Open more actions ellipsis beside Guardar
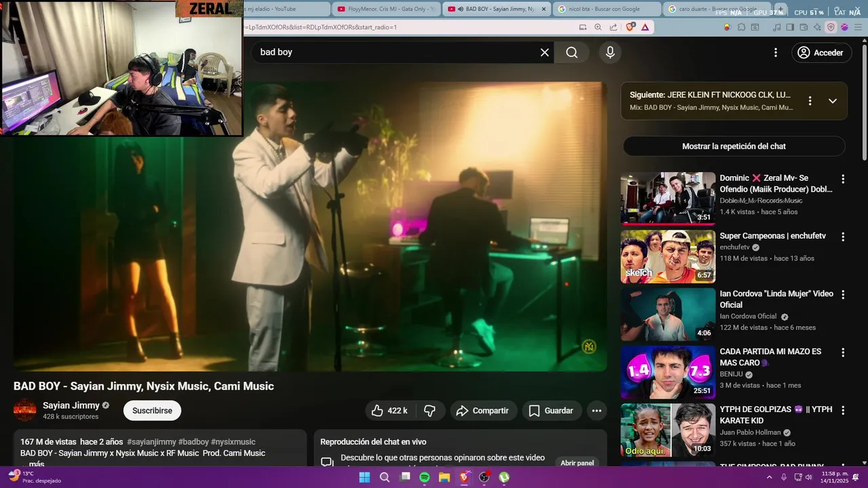The width and height of the screenshot is (868, 488). pyautogui.click(x=597, y=411)
